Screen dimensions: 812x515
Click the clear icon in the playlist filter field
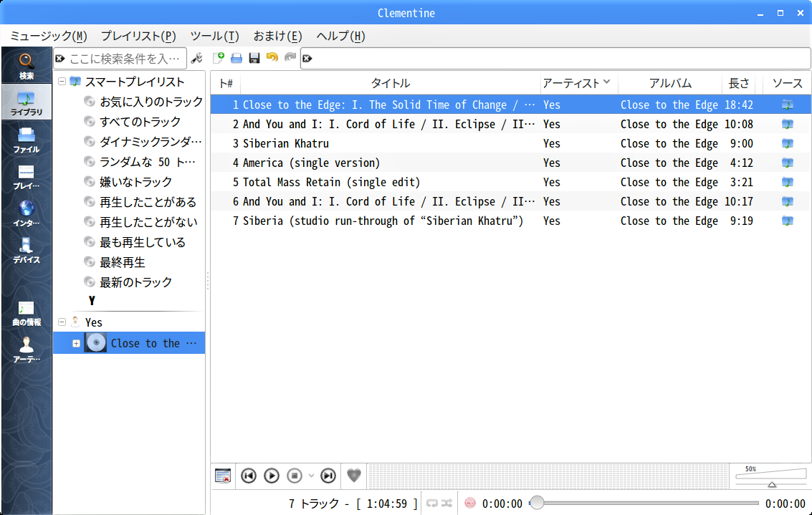[307, 59]
